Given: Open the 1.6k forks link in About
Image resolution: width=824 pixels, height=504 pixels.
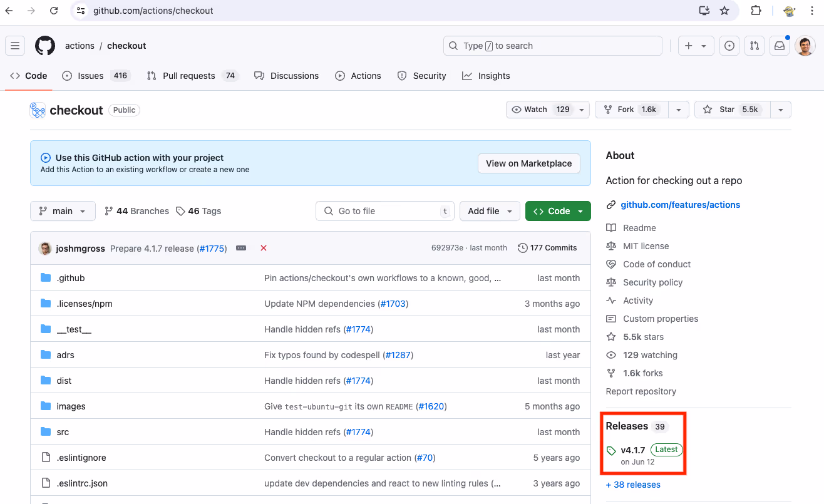Looking at the screenshot, I should point(643,373).
